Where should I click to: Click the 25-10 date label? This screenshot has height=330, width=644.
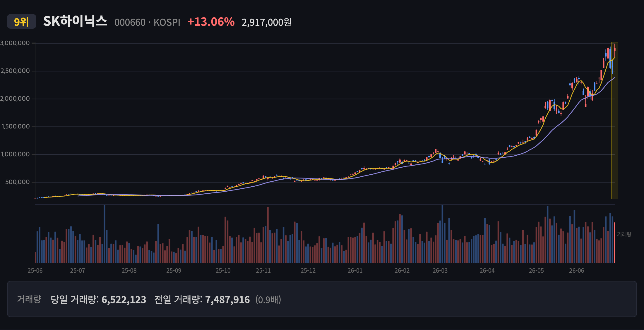(223, 271)
